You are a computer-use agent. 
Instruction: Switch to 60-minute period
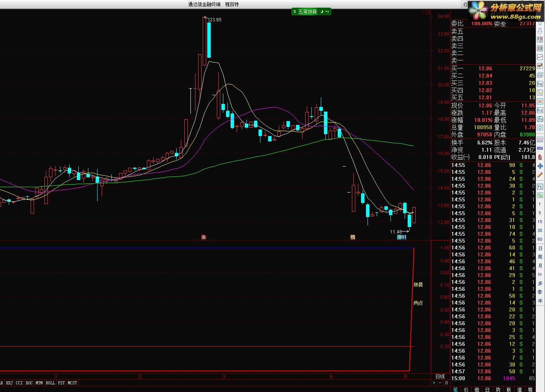pyautogui.click(x=540, y=239)
